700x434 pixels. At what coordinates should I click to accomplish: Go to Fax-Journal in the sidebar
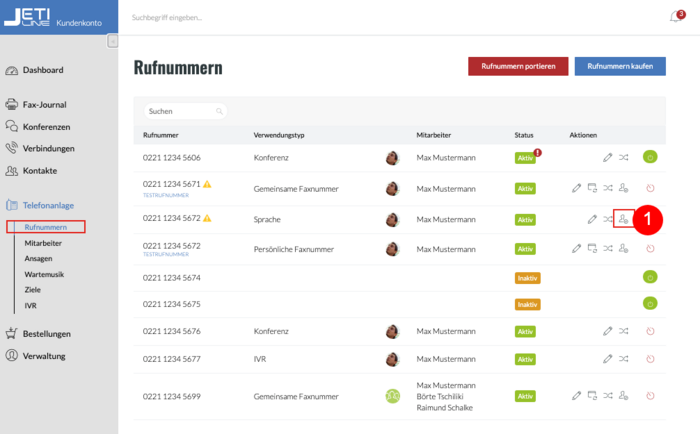[x=43, y=104]
